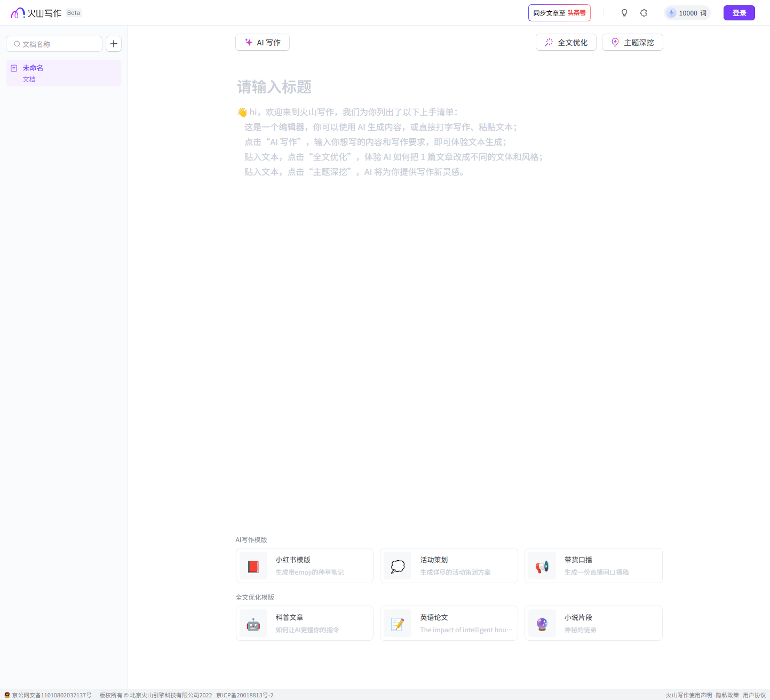Click the lightning icon in credit badge
770x700 pixels.
[671, 13]
